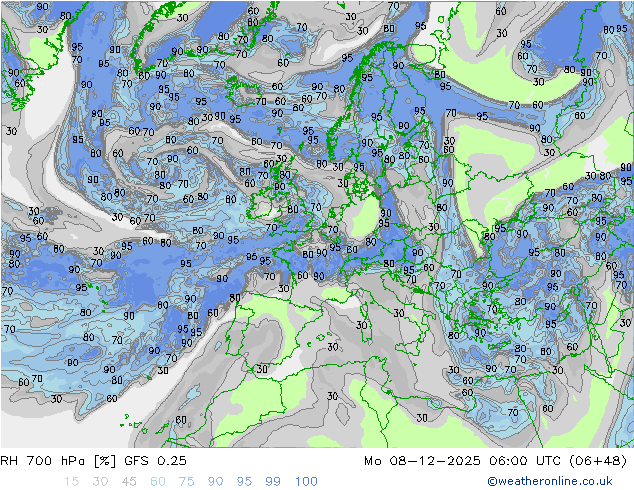Select the legend value 60
This screenshot has height=490, width=634.
point(158,481)
